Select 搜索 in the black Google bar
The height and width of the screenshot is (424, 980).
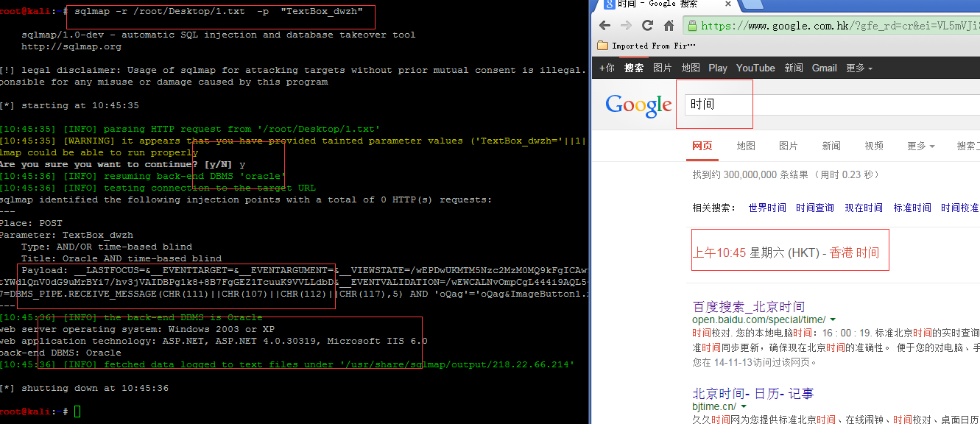click(634, 68)
